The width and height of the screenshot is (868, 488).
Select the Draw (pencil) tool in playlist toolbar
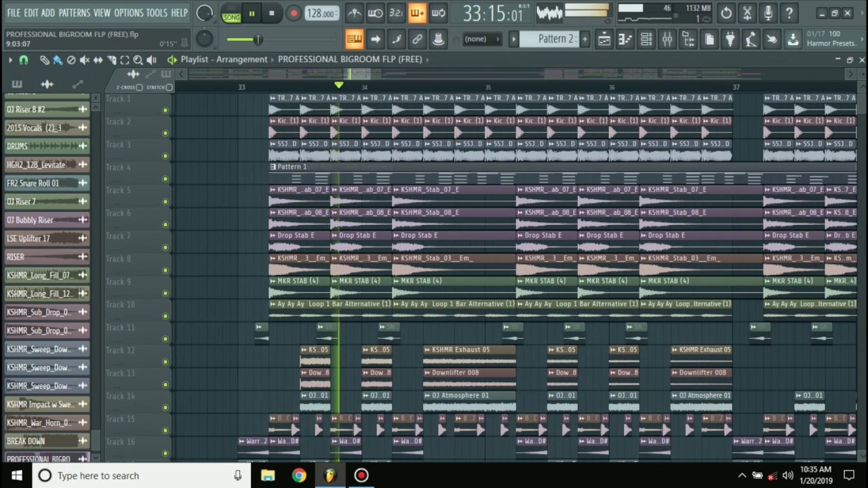tap(44, 60)
